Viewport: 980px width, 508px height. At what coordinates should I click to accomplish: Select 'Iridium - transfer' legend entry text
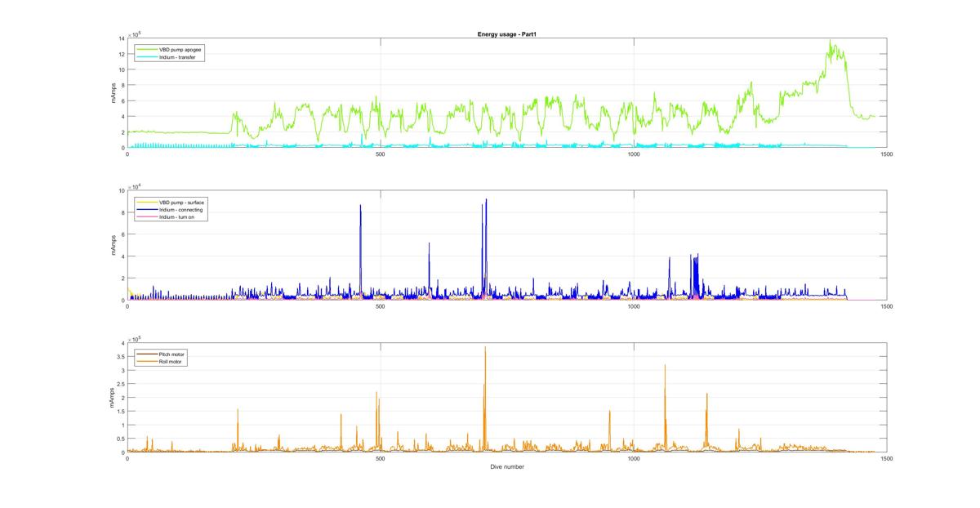pyautogui.click(x=178, y=57)
